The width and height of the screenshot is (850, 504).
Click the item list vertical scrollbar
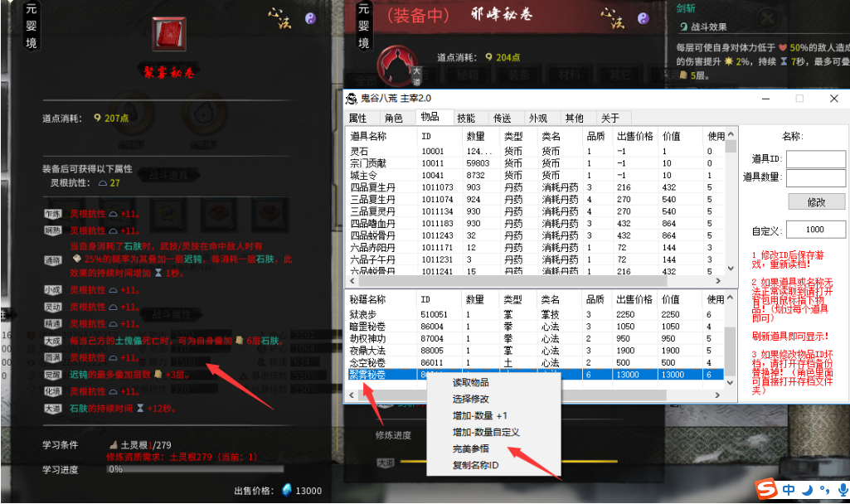click(x=731, y=207)
